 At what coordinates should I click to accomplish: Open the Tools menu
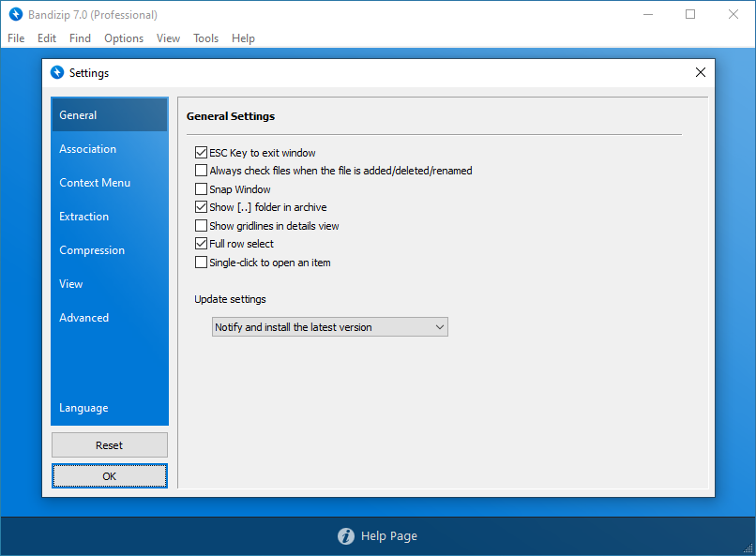(205, 38)
